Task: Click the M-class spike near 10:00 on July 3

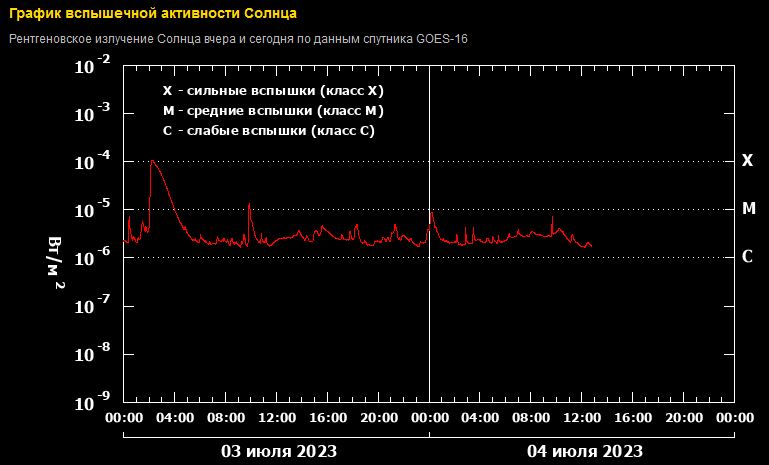Action: coord(249,205)
